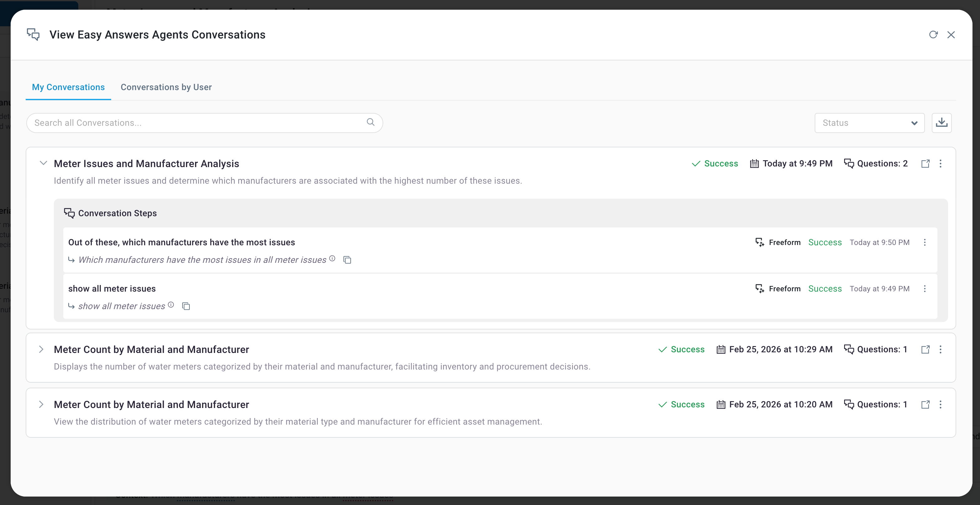The height and width of the screenshot is (505, 980).
Task: Open external link for 10:29 AM conversation
Action: (925, 349)
